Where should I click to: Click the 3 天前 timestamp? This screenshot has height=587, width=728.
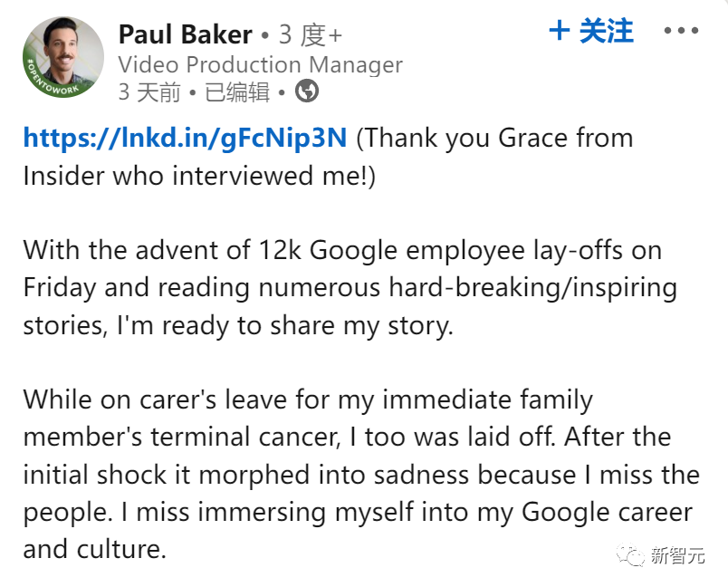point(149,91)
